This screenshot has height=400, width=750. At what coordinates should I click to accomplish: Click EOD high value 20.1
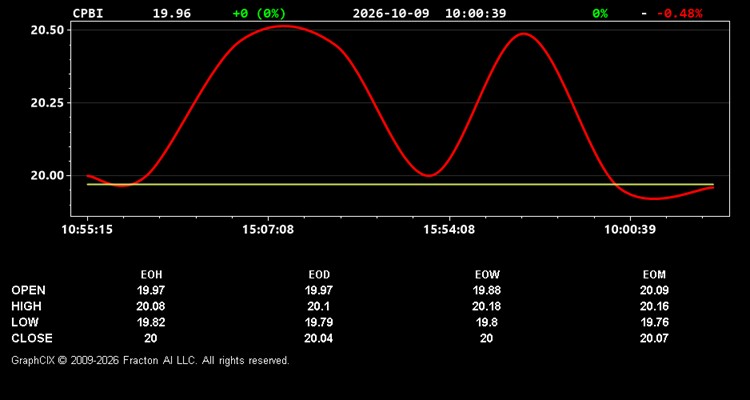319,306
